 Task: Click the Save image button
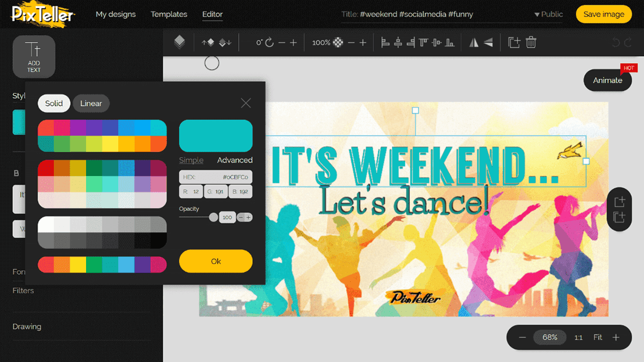[x=604, y=15]
